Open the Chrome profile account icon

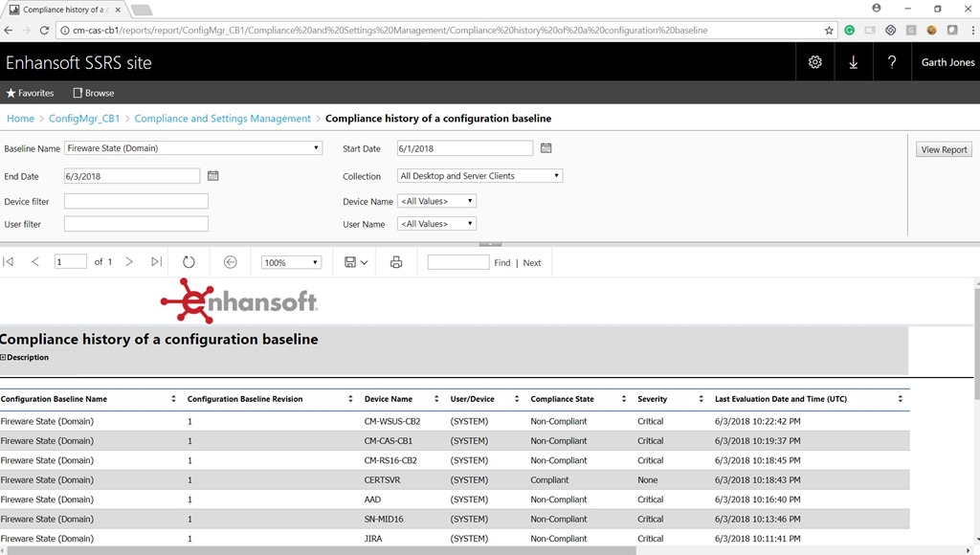coord(877,8)
